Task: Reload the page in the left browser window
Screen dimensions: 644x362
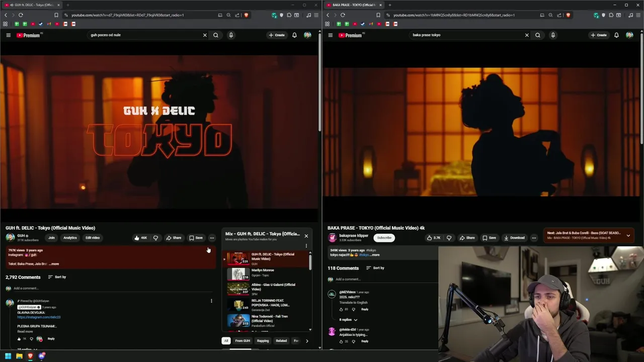Action: (x=21, y=15)
